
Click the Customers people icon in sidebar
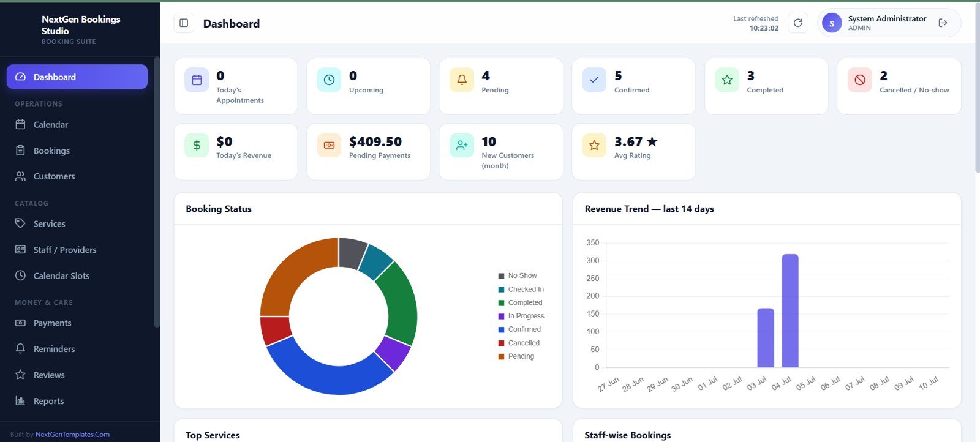click(20, 176)
